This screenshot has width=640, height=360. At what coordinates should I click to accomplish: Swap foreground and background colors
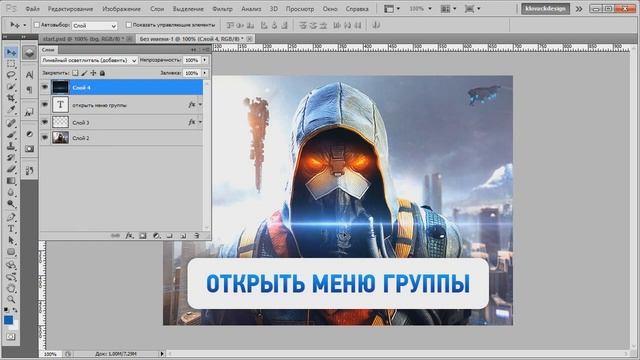(x=15, y=310)
